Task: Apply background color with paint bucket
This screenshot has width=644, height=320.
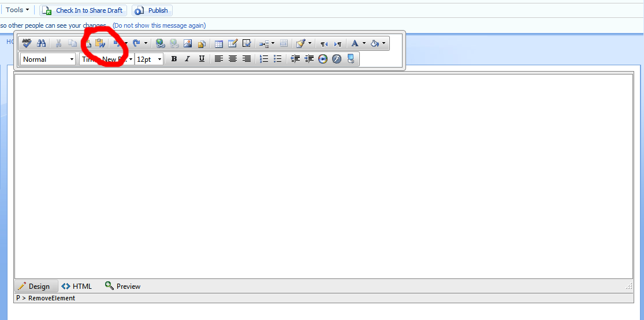Action: (x=375, y=43)
